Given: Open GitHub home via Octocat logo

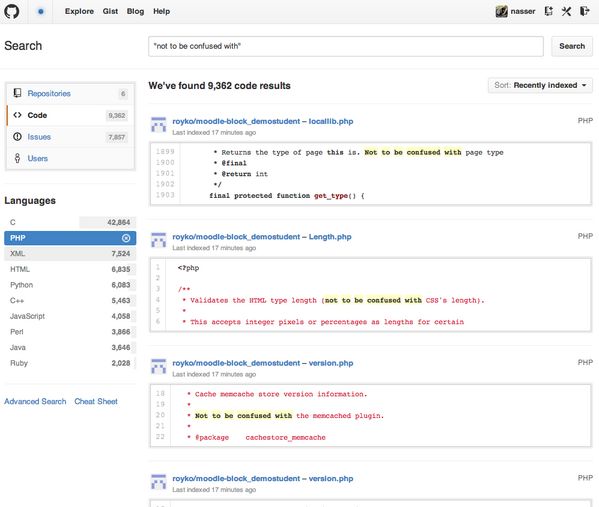Looking at the screenshot, I should [x=11, y=11].
